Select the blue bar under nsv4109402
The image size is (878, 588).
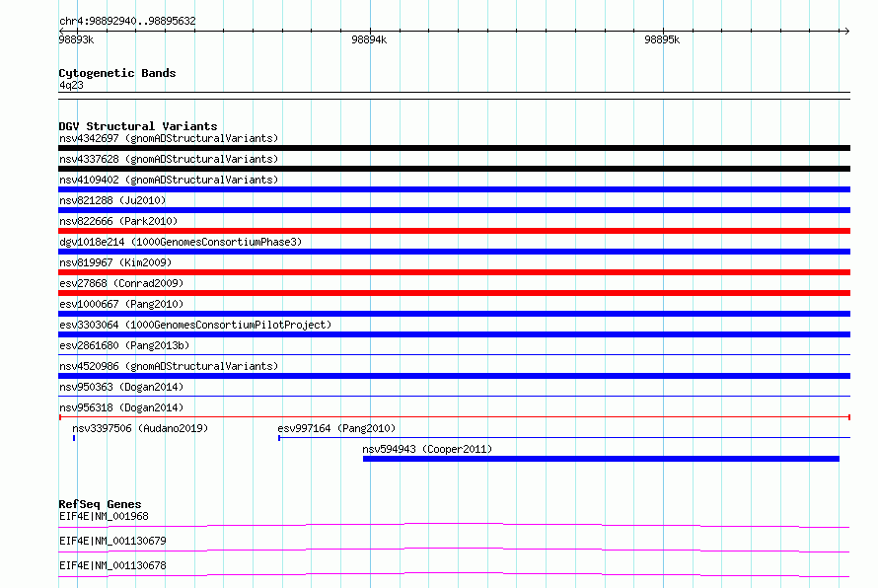pyautogui.click(x=454, y=189)
